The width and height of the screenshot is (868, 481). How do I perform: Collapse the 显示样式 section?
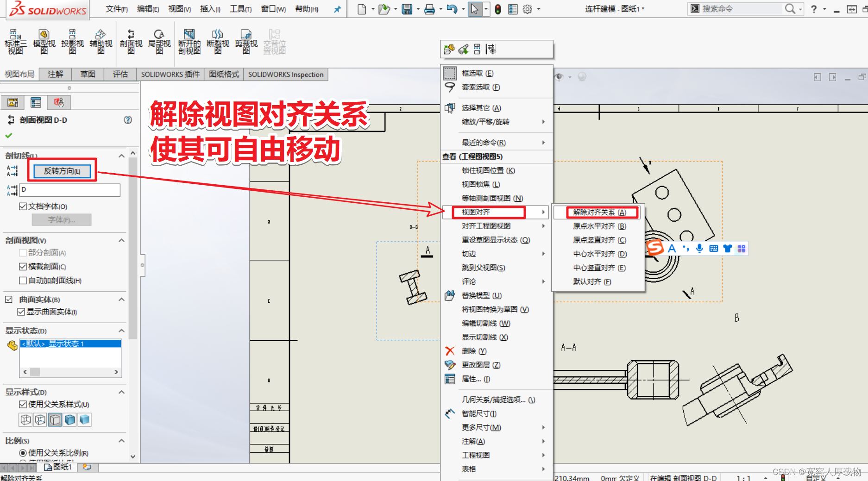tap(121, 392)
